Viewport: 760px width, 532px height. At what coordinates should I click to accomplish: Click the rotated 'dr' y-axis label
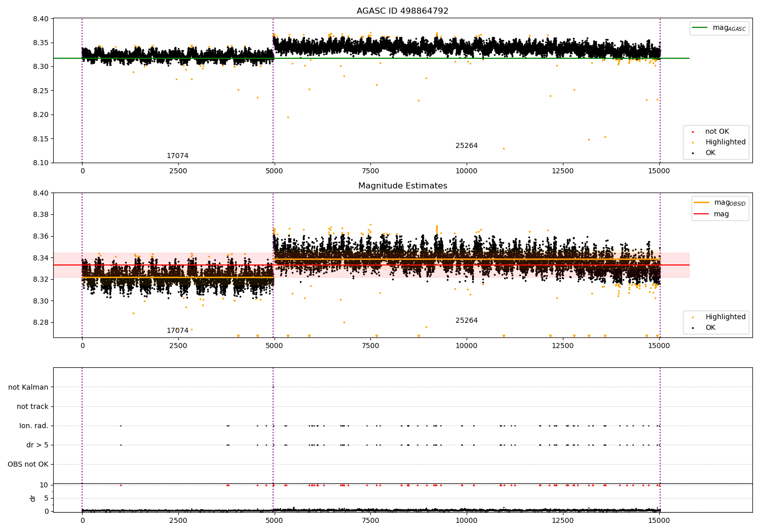pyautogui.click(x=33, y=499)
